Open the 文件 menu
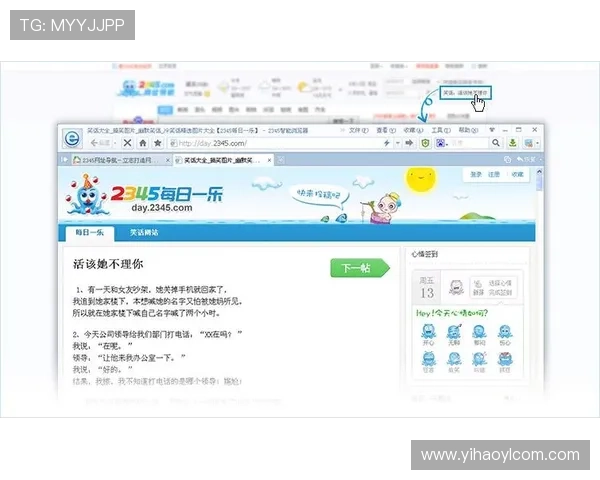Image resolution: width=600 pixels, height=480 pixels. pos(359,131)
